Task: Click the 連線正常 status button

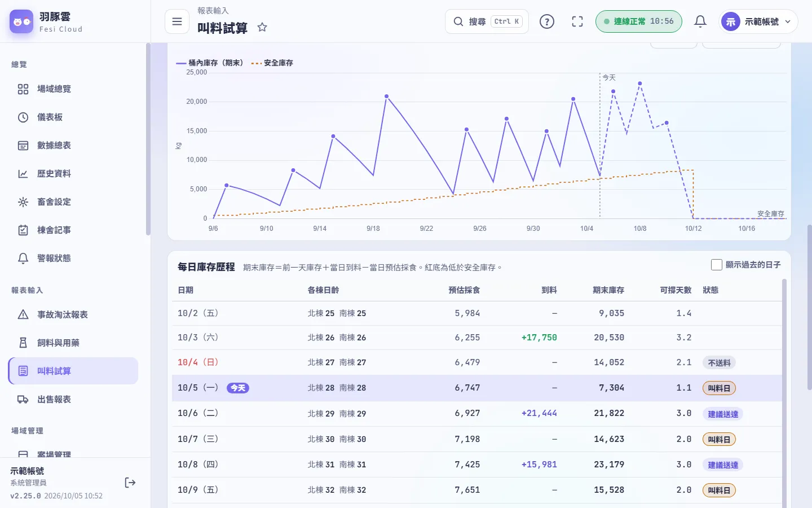Action: 638,21
